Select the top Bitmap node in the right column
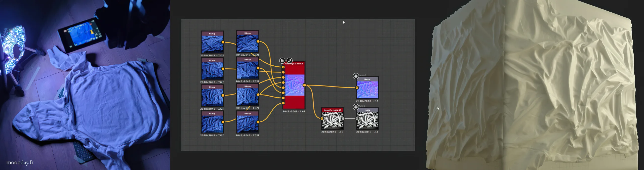 click(x=248, y=41)
